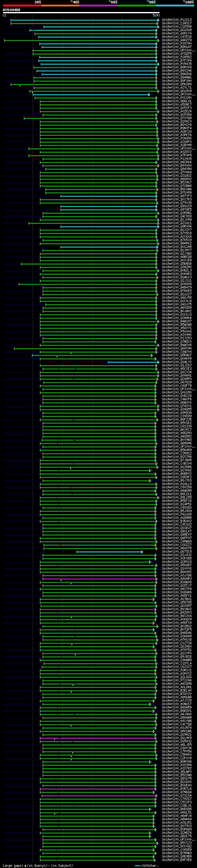Select label UniRef100_P05435

click(177, 64)
